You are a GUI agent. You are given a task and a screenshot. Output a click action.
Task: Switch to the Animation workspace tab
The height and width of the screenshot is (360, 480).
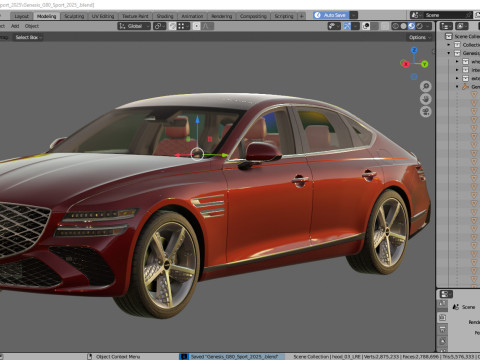[192, 16]
